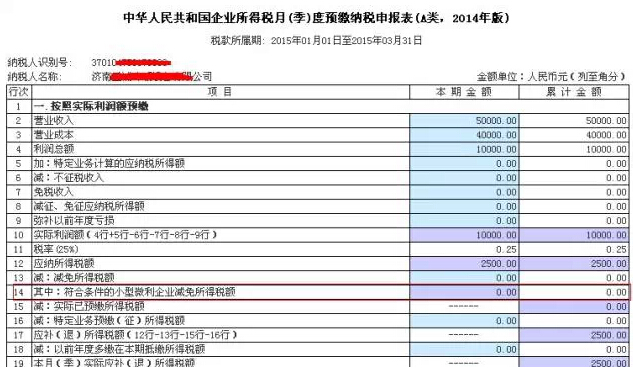Click row 10 实际利润额 本期金额 cell

(464, 235)
